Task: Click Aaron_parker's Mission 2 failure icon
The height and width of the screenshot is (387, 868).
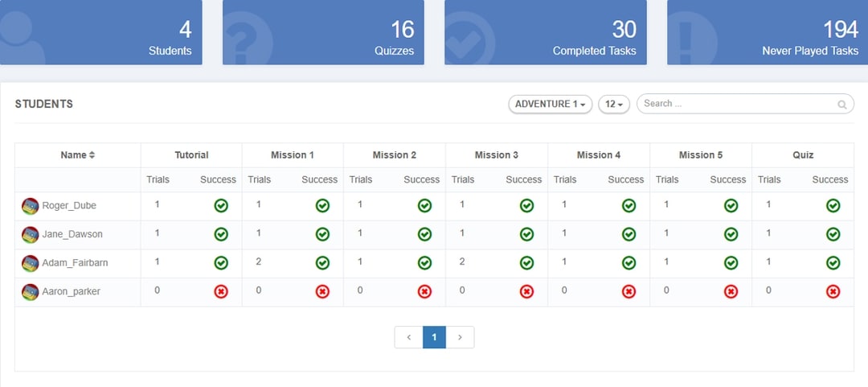Action: point(424,291)
